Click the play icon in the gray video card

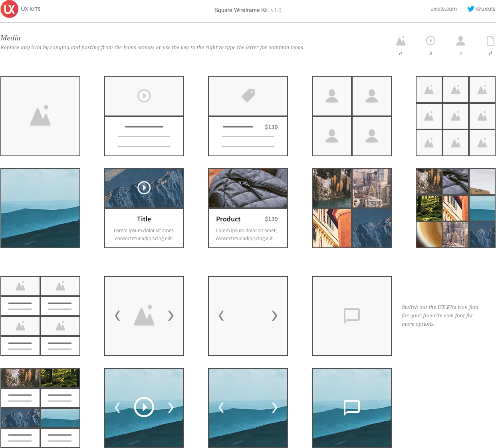pos(144,96)
